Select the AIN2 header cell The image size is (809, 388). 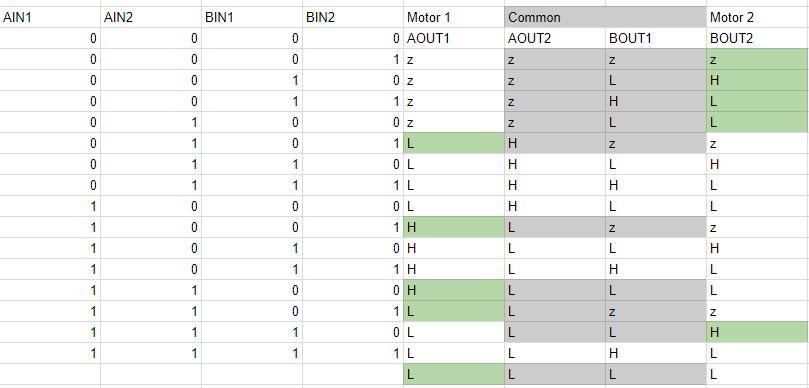(151, 18)
